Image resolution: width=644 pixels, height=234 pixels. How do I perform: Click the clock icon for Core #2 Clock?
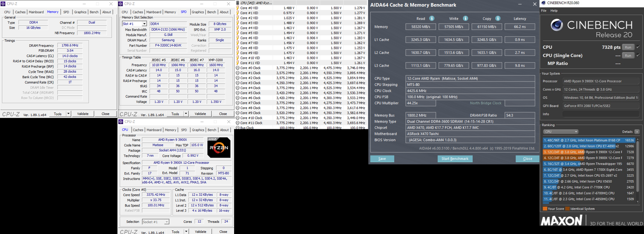[238, 78]
